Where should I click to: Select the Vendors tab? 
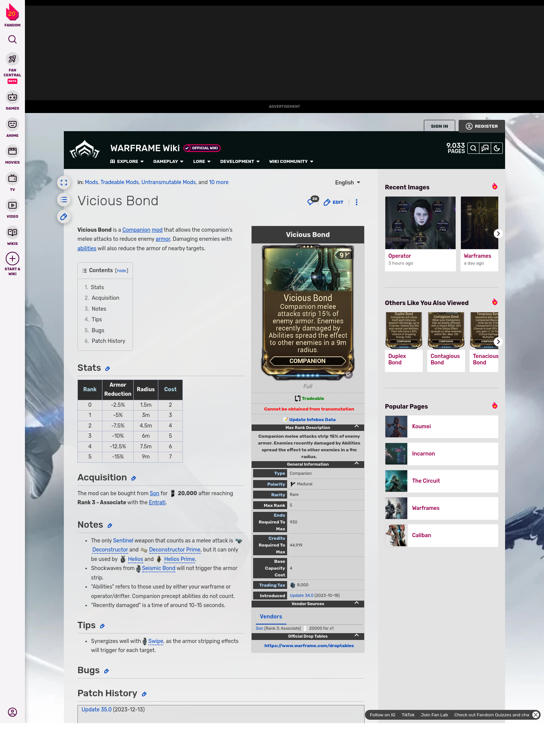click(271, 617)
